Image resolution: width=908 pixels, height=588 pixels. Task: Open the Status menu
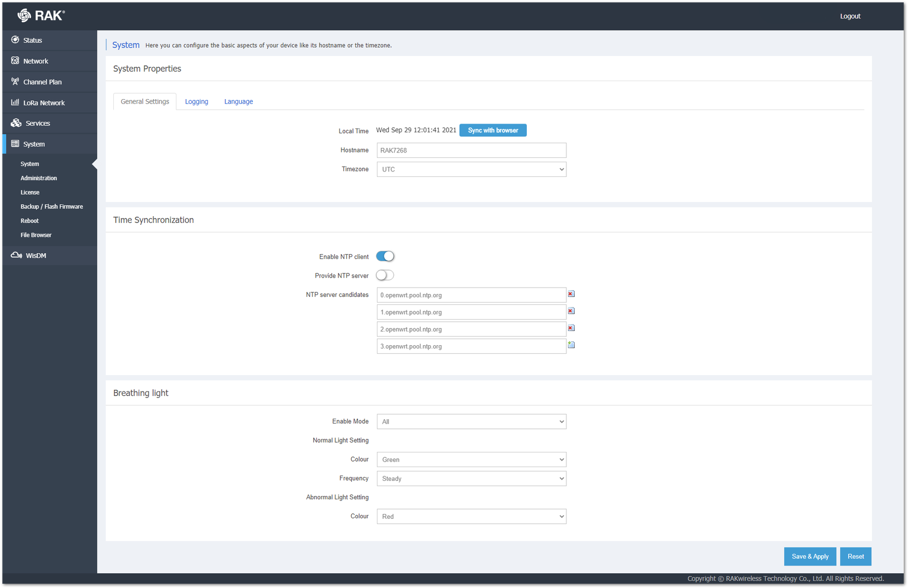(50, 40)
